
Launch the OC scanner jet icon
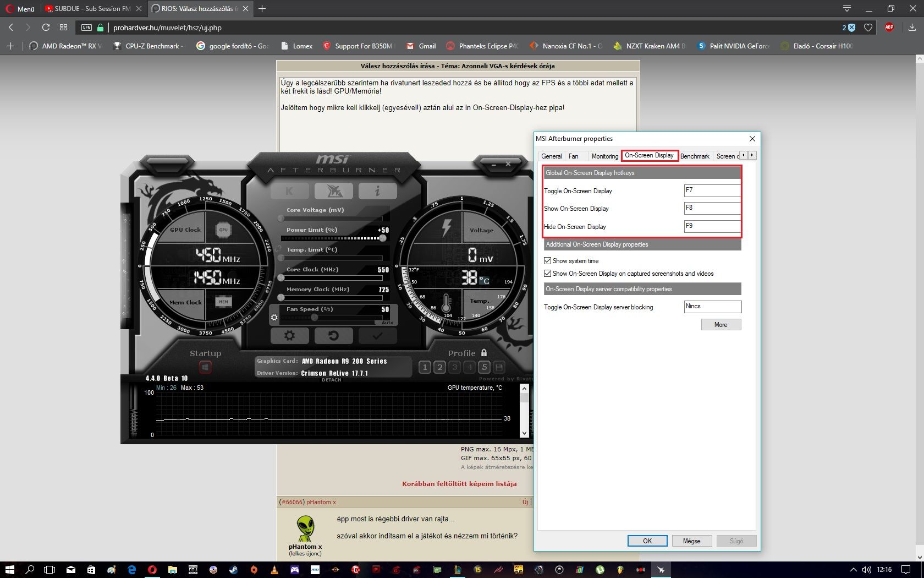pyautogui.click(x=334, y=191)
